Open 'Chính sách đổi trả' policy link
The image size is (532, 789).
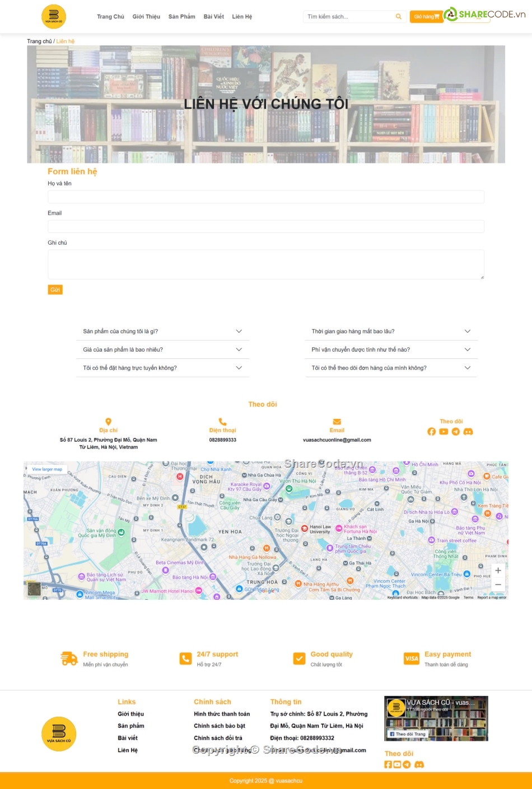218,738
